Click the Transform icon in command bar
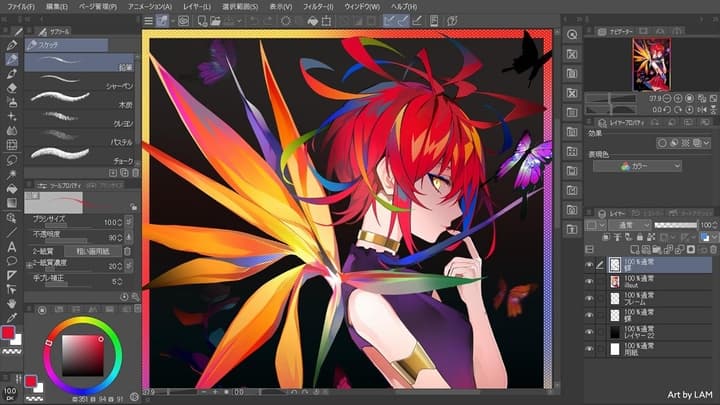720x405 pixels. pos(326,21)
